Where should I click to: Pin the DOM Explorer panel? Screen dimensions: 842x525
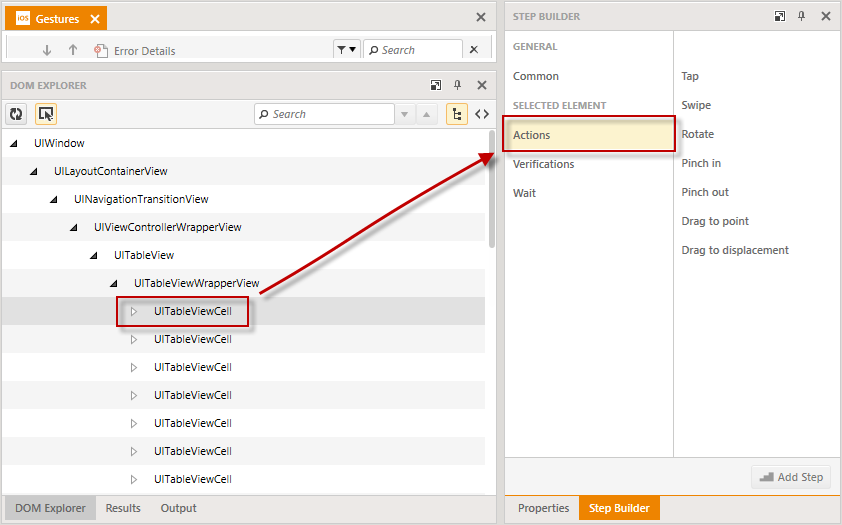point(458,85)
